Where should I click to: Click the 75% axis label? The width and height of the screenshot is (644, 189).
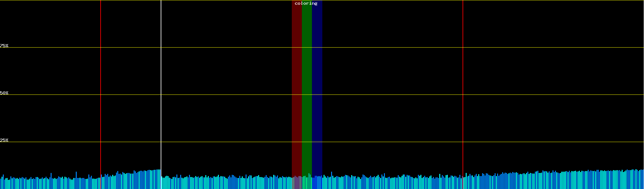pos(4,46)
